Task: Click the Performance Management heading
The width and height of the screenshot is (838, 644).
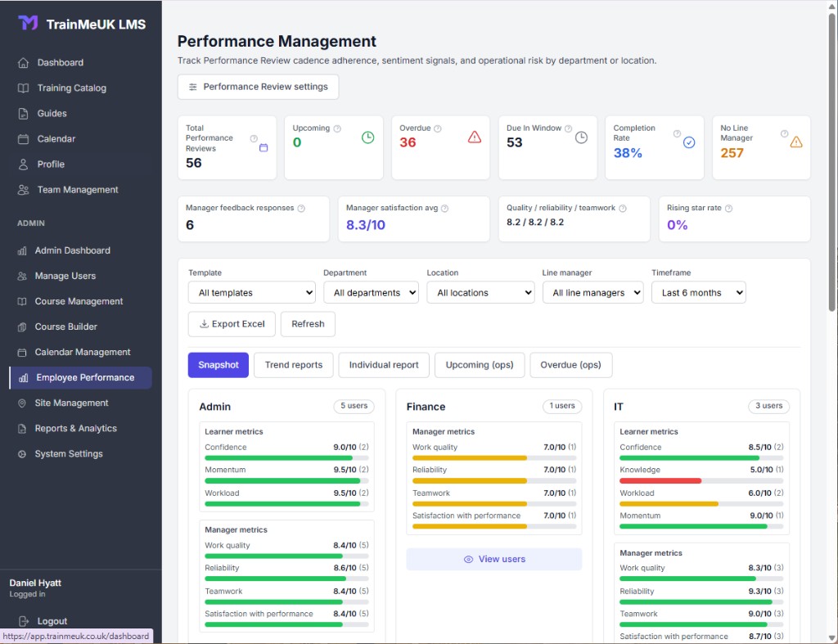Action: pyautogui.click(x=277, y=41)
